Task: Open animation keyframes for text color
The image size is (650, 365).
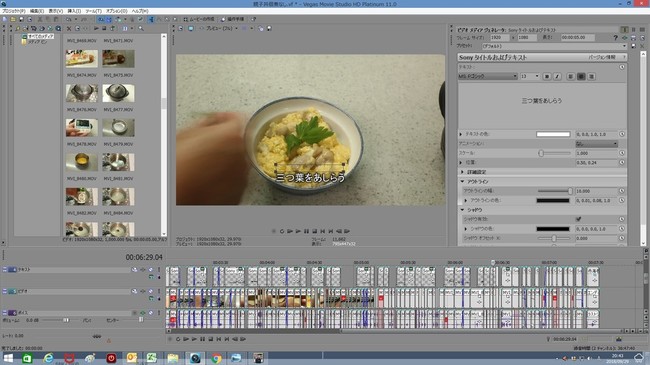Action: pyautogui.click(x=622, y=134)
